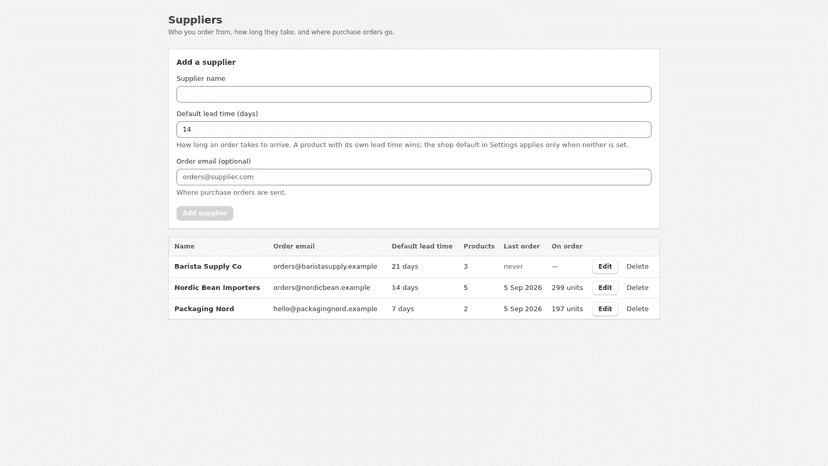
Task: Click the 299 units on order value
Action: pyautogui.click(x=567, y=287)
